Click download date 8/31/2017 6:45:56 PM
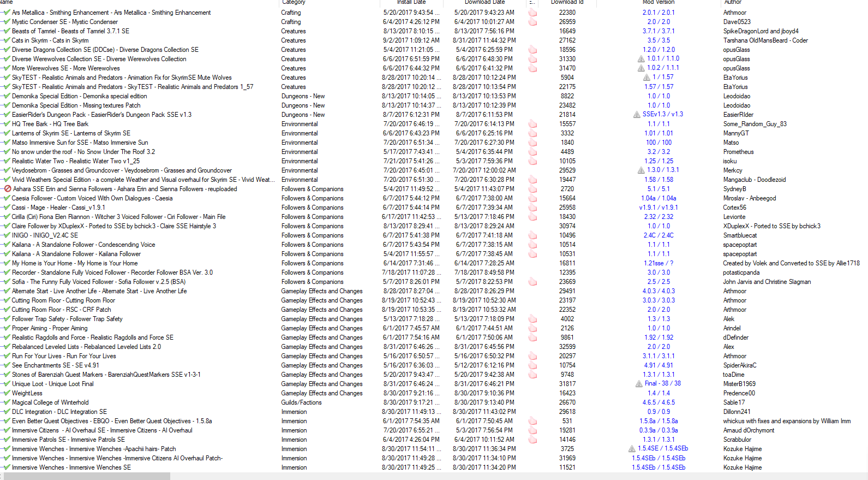The height and width of the screenshot is (480, 868). tap(484, 347)
